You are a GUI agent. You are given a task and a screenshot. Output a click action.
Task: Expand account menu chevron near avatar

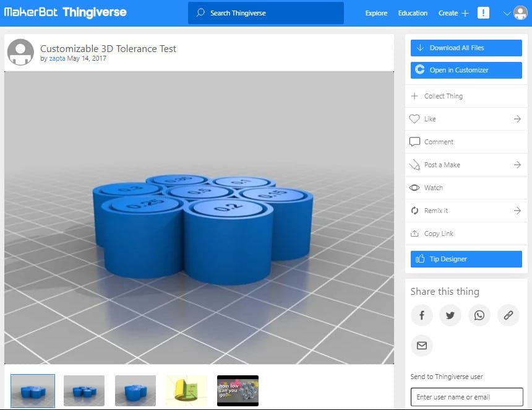[507, 13]
